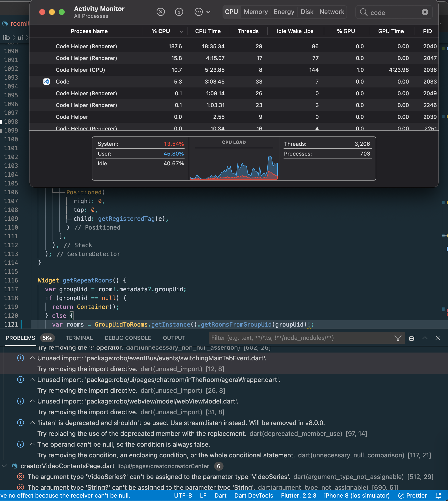Open the DEBUG CONSOLE panel tab

[128, 338]
